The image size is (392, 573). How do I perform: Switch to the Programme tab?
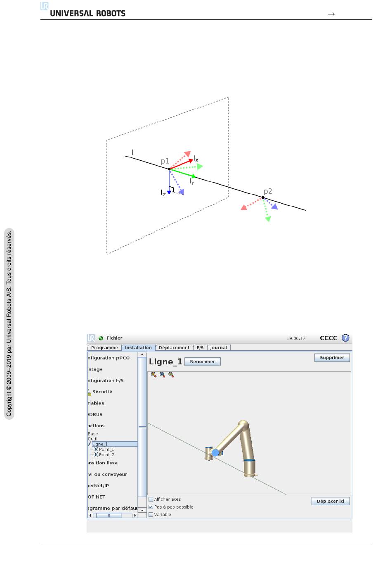tap(104, 348)
